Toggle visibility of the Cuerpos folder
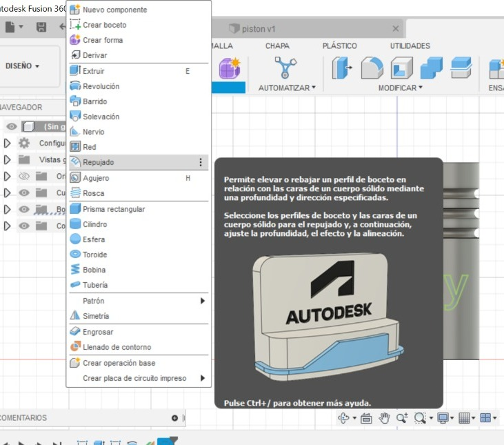Image resolution: width=504 pixels, height=445 pixels. click(24, 192)
